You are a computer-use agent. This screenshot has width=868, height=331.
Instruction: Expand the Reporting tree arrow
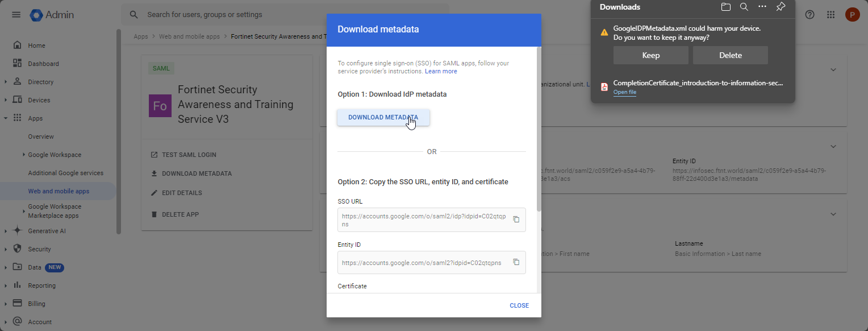(x=6, y=286)
